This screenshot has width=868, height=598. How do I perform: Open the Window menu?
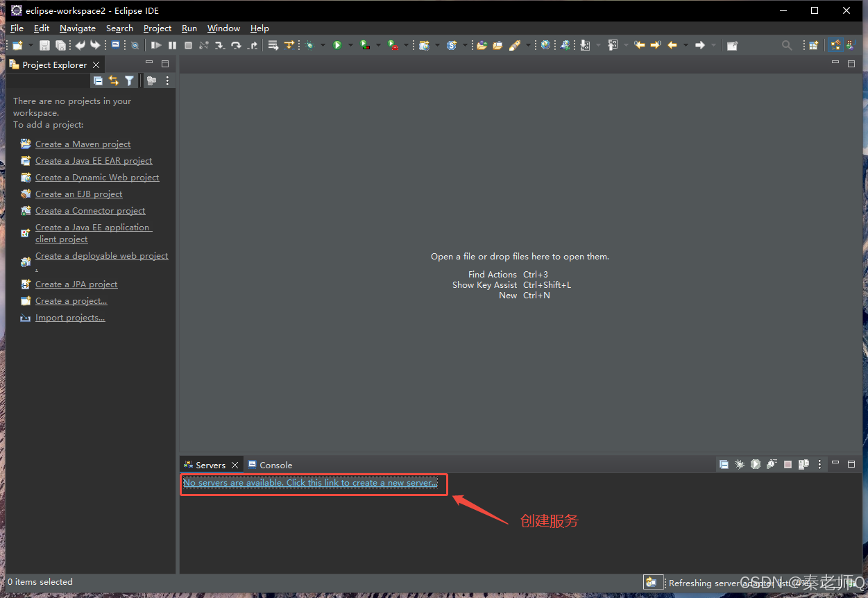[223, 28]
